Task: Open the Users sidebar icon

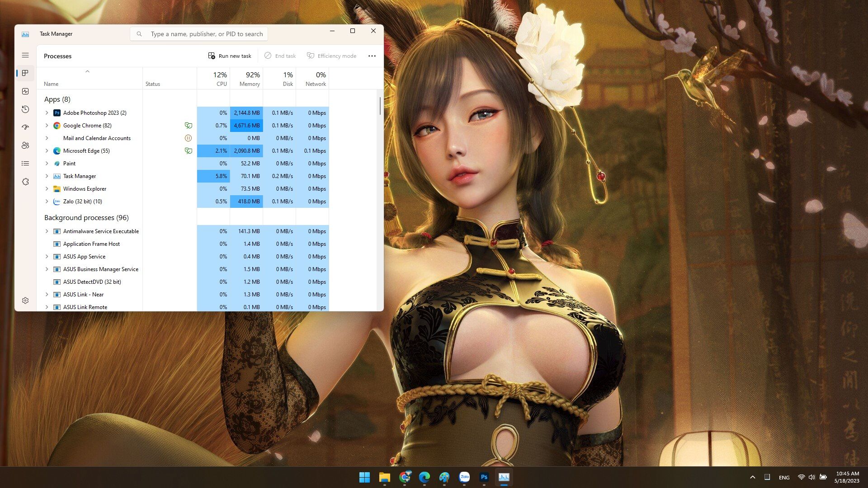Action: [x=25, y=145]
